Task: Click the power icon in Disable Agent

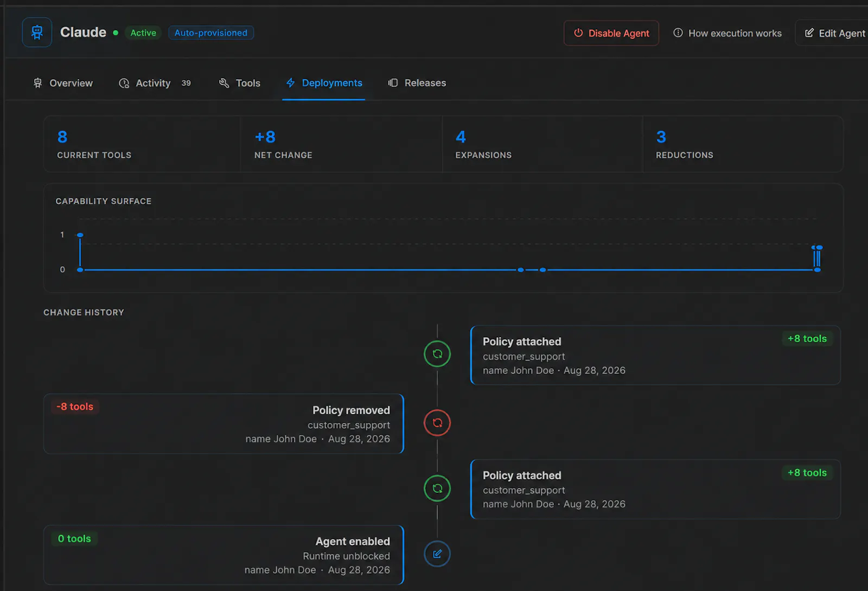Action: pyautogui.click(x=578, y=33)
